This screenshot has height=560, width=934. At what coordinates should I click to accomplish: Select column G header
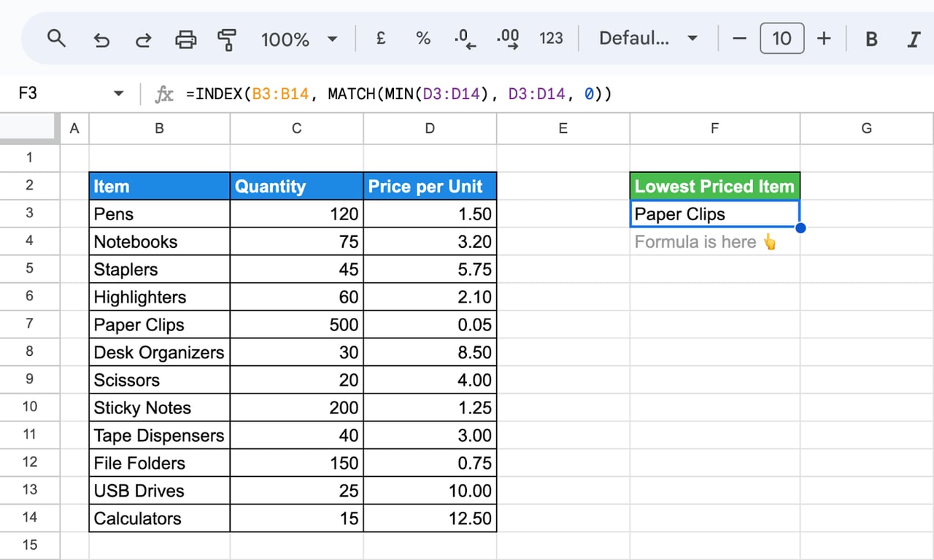867,128
